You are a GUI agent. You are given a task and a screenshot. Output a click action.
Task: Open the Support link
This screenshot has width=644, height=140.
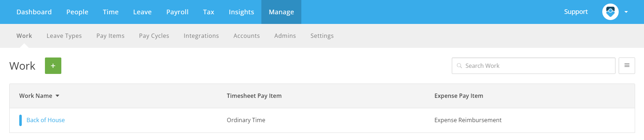(x=576, y=12)
